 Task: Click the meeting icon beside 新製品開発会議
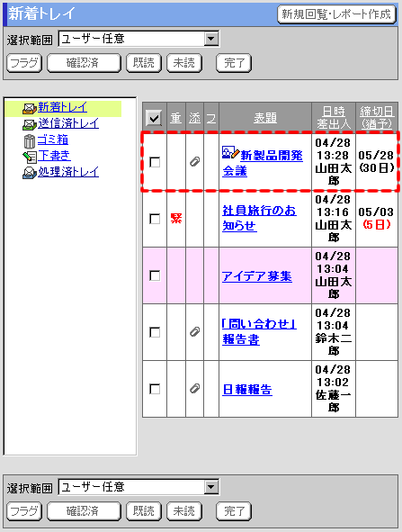point(230,153)
